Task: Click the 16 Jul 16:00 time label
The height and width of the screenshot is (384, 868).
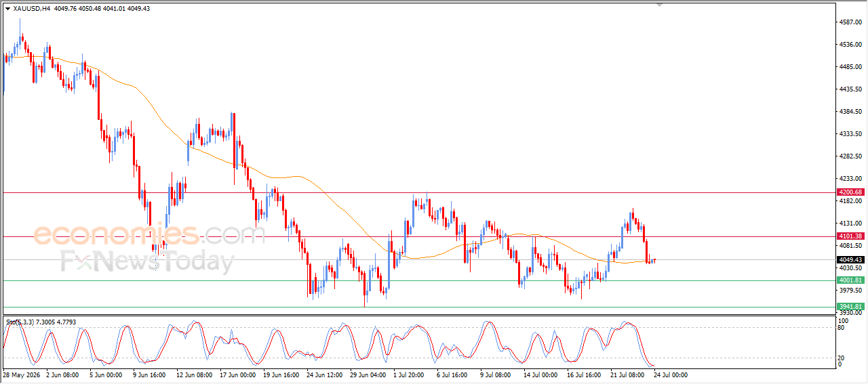Action: pos(584,375)
